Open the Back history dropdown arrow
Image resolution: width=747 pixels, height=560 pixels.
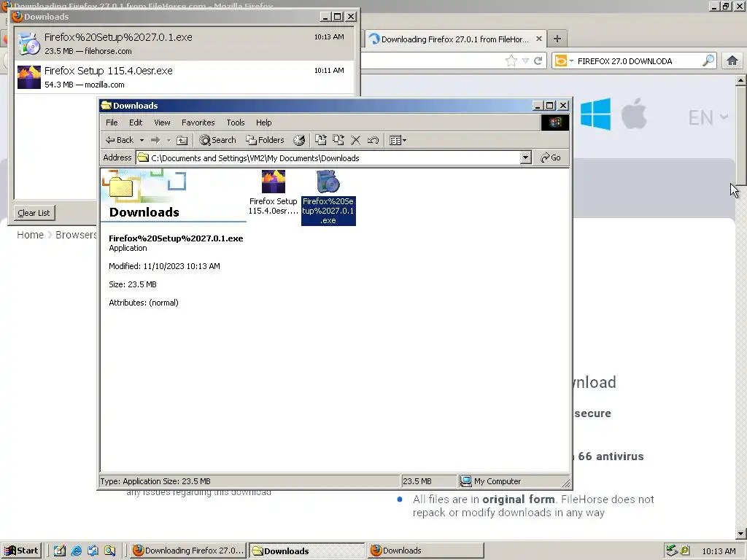tap(142, 140)
